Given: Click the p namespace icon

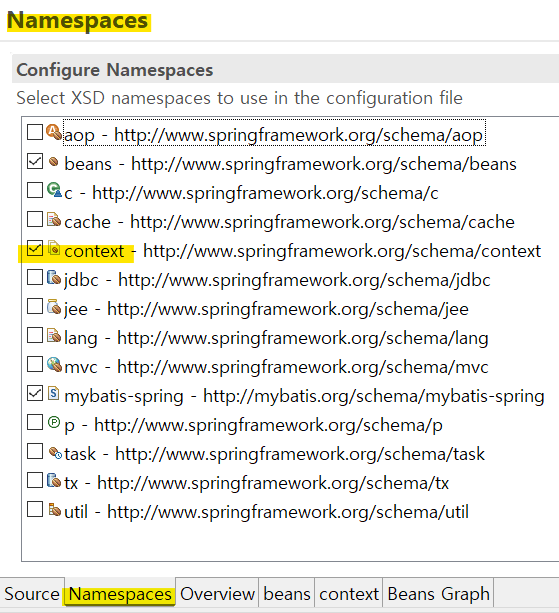Looking at the screenshot, I should coord(54,422).
